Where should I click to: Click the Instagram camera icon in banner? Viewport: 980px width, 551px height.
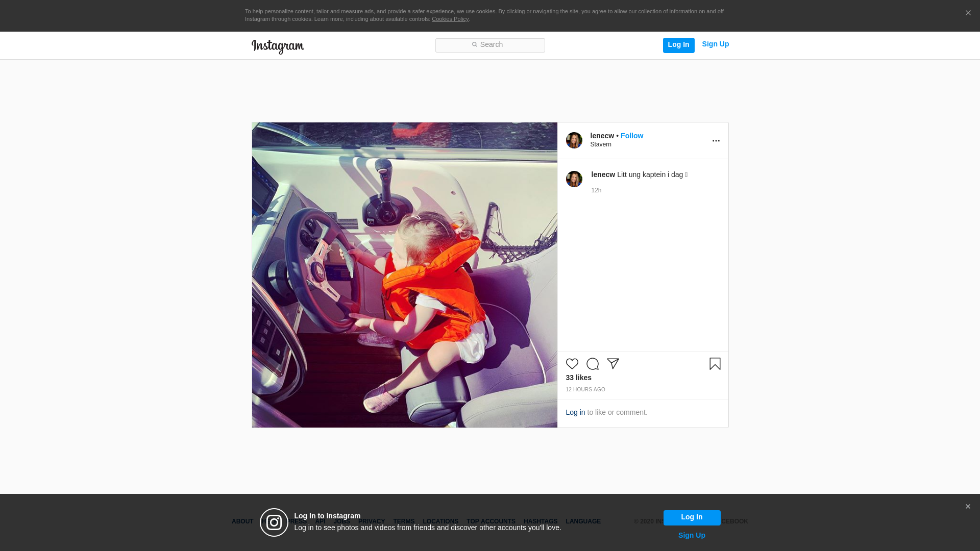click(274, 522)
